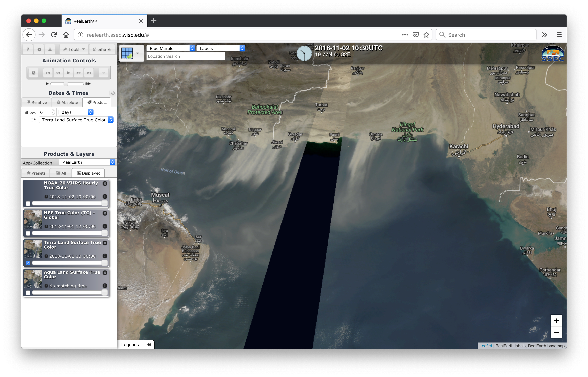Image resolution: width=588 pixels, height=377 pixels.
Task: Open the days unit dropdown
Action: pos(76,112)
